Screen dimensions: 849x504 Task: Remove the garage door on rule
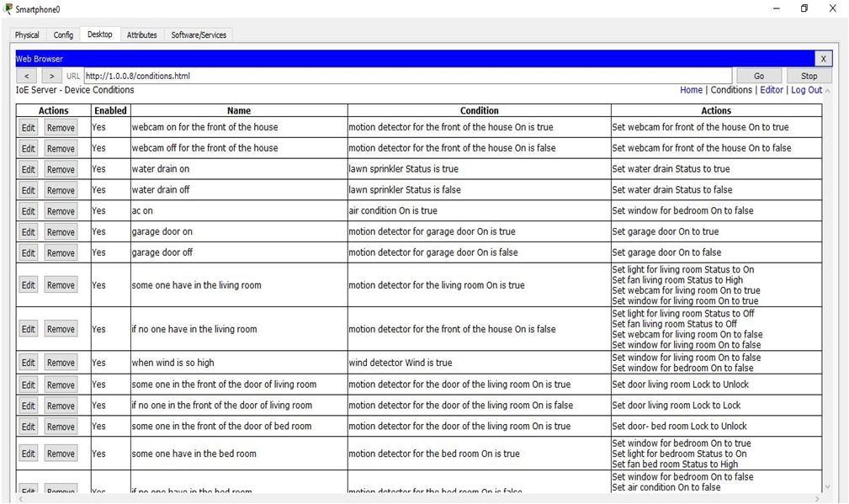tap(61, 231)
